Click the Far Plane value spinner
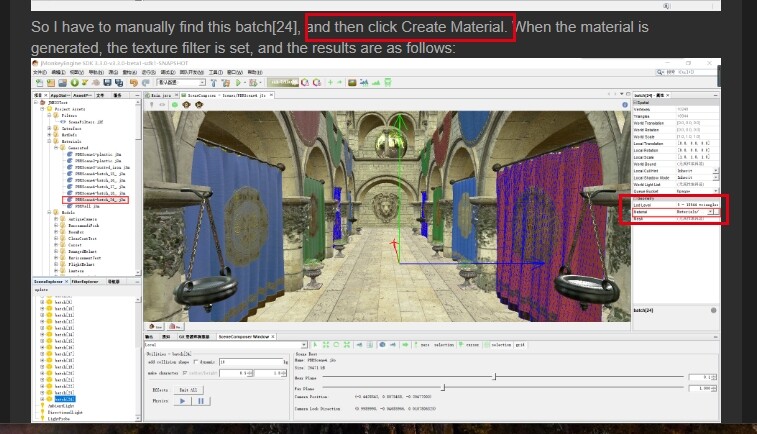The height and width of the screenshot is (434, 757). (x=702, y=388)
